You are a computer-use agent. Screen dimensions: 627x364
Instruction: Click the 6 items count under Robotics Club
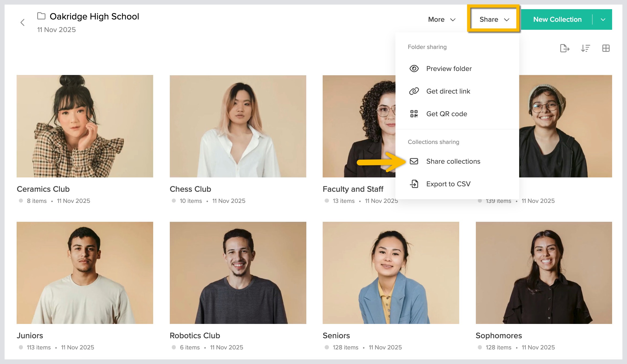click(190, 347)
